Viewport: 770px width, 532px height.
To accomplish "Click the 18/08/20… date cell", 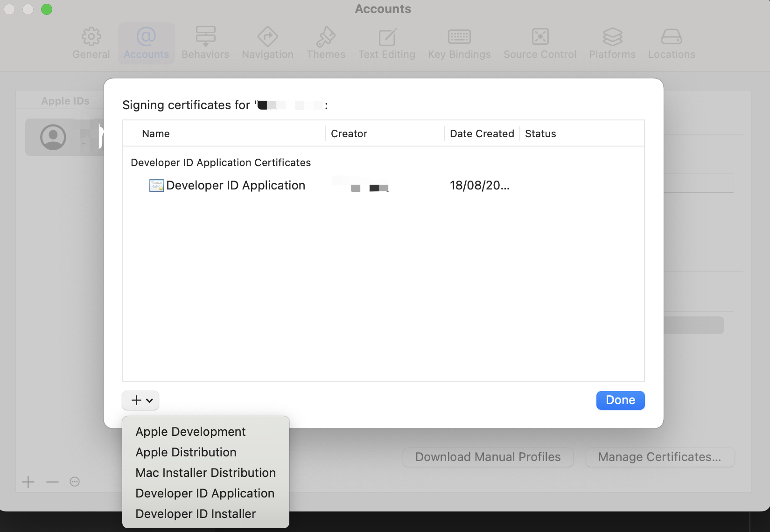I will coord(480,185).
